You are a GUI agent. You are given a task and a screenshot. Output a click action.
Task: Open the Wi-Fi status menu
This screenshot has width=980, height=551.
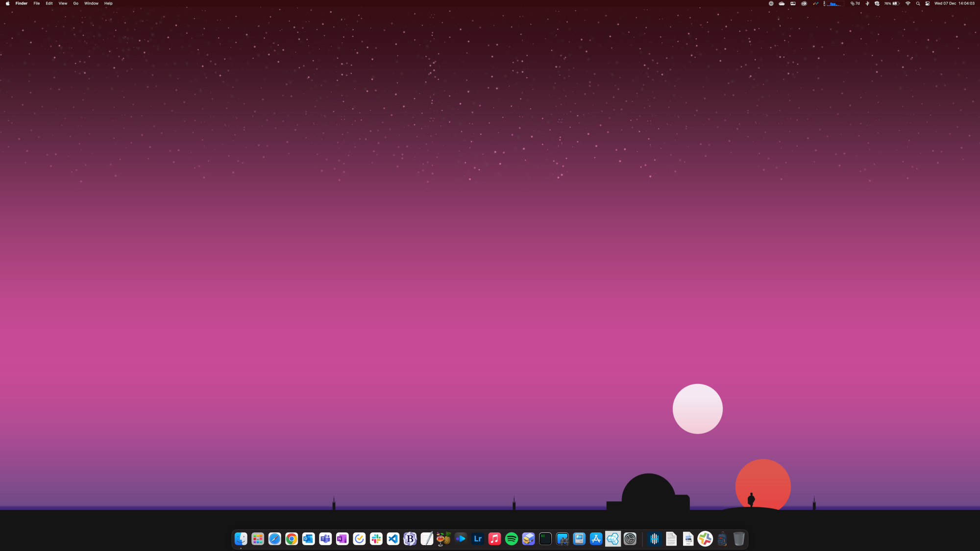907,3
